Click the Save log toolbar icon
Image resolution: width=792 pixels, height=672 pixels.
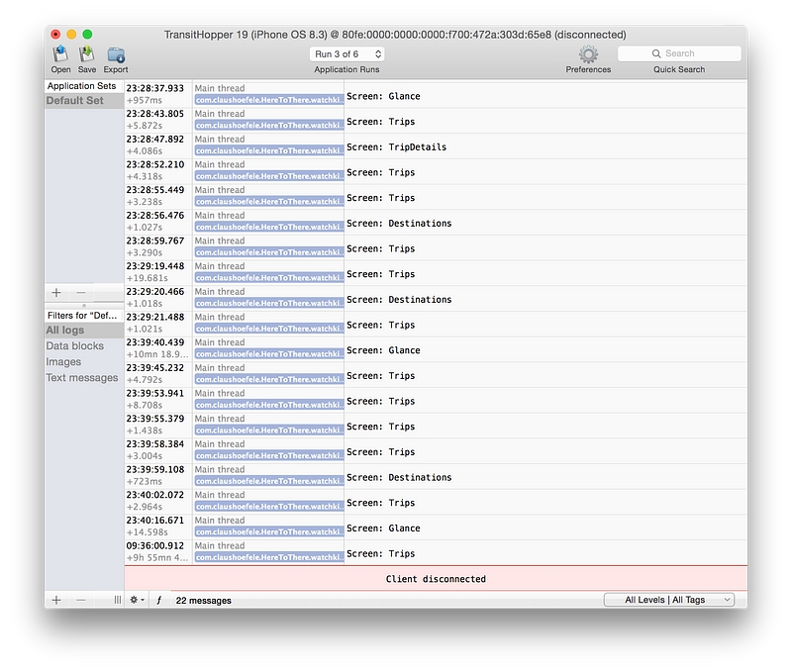point(87,54)
